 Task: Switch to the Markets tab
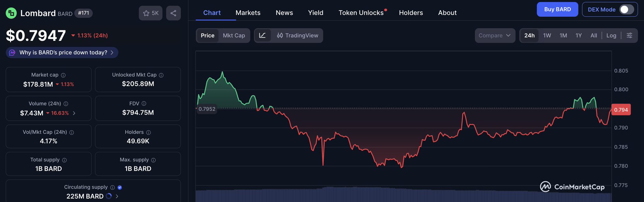tap(248, 13)
